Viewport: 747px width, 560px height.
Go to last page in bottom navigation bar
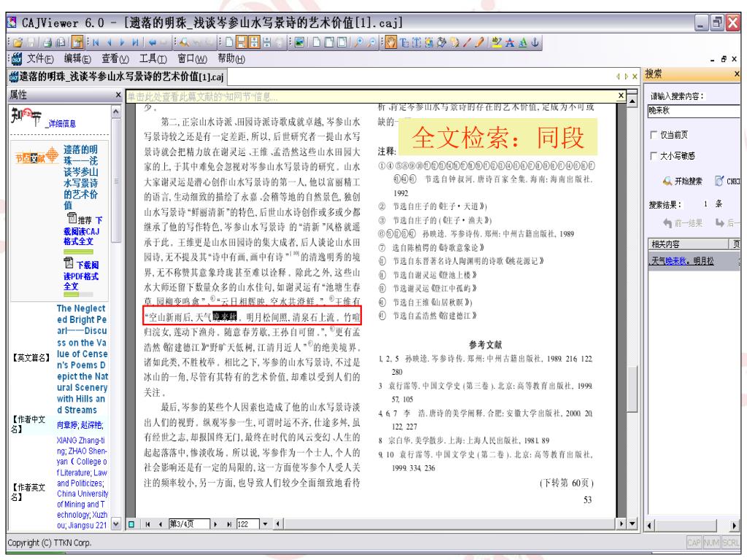pos(229,524)
